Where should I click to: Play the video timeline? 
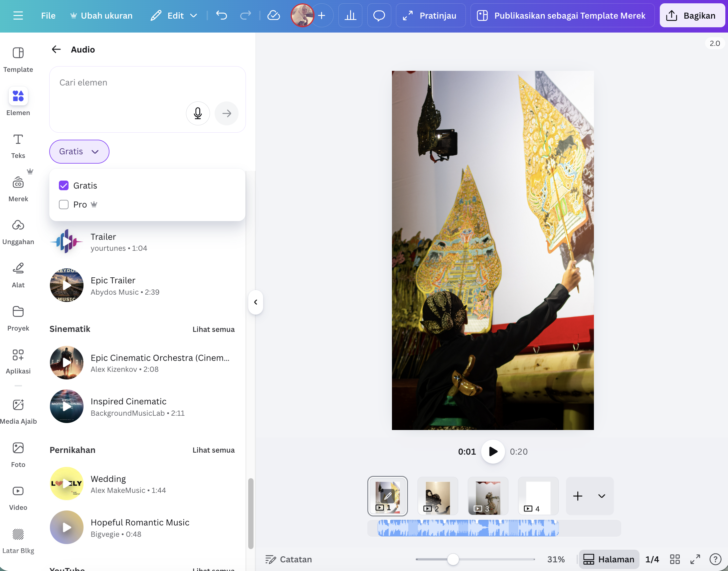pyautogui.click(x=493, y=451)
